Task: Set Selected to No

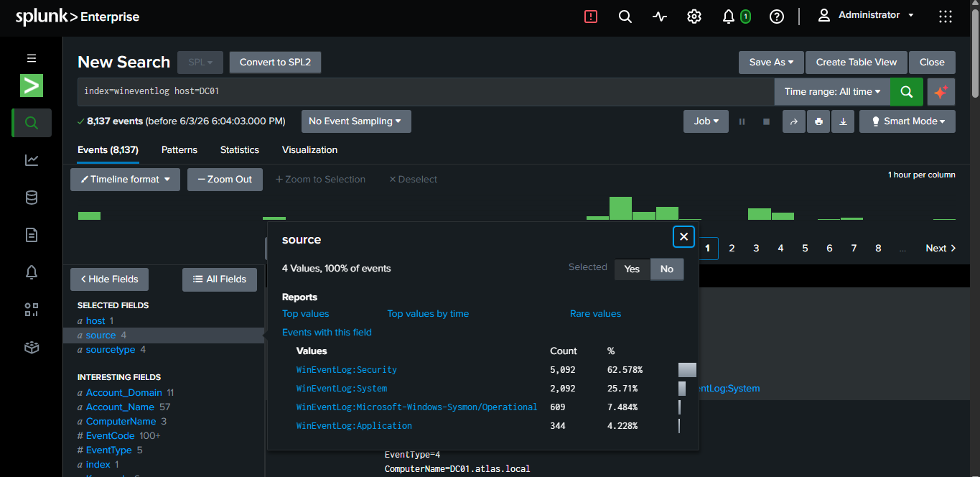Action: [667, 269]
